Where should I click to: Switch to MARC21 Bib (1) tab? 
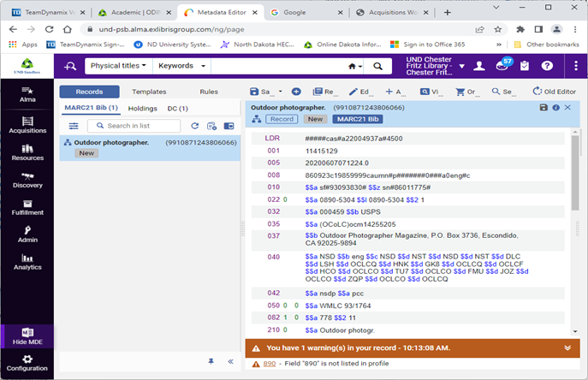[x=91, y=108]
